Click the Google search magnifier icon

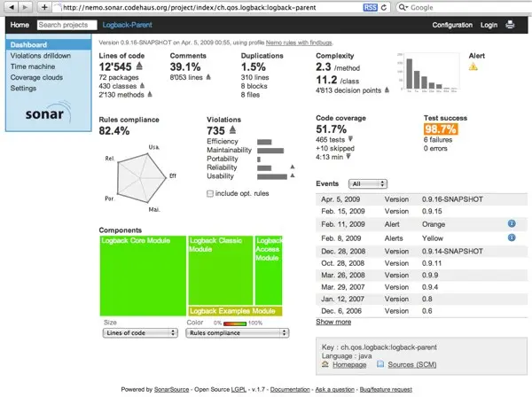click(403, 7)
